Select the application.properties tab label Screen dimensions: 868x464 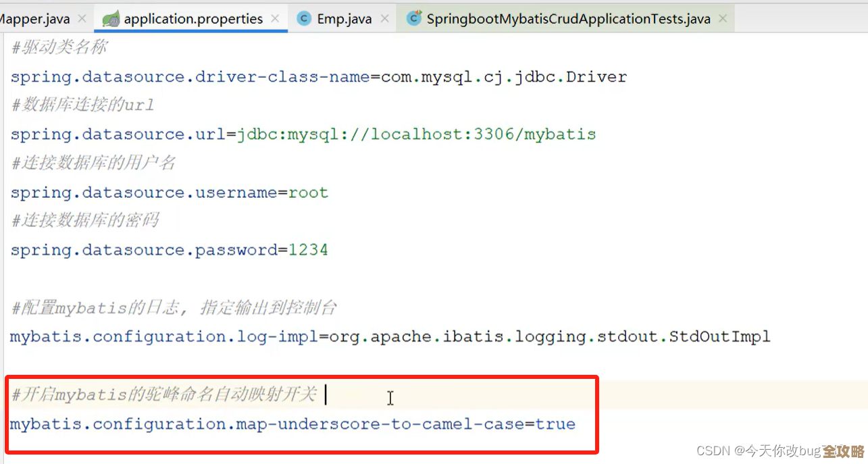point(193,19)
